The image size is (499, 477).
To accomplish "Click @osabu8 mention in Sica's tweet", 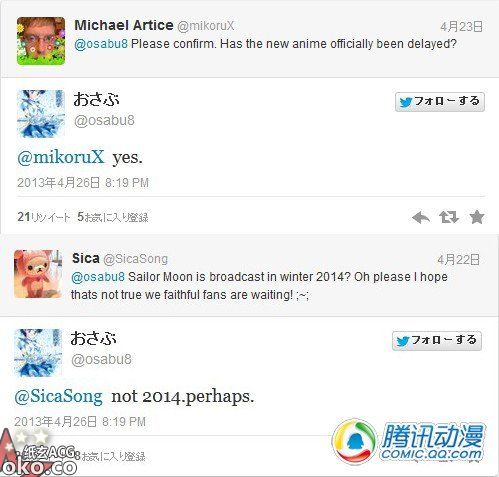I will coord(98,277).
